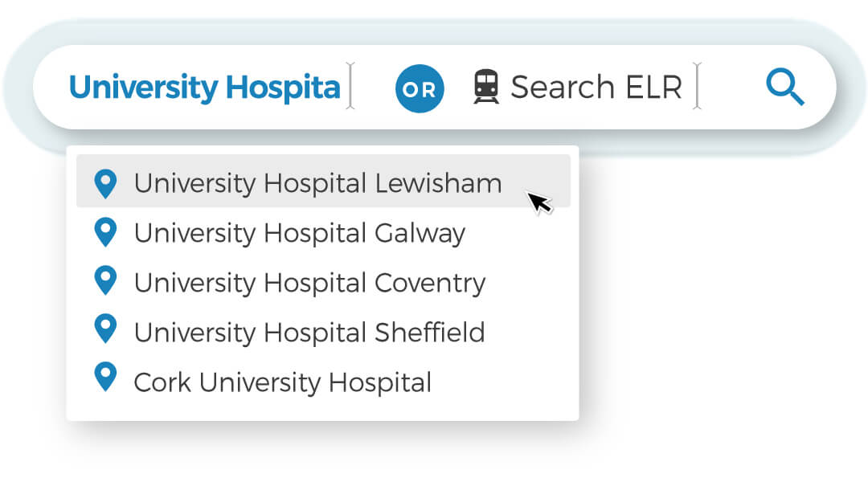This screenshot has width=868, height=482.
Task: Click the pin icon beside University Hospital Galway
Action: tap(105, 233)
